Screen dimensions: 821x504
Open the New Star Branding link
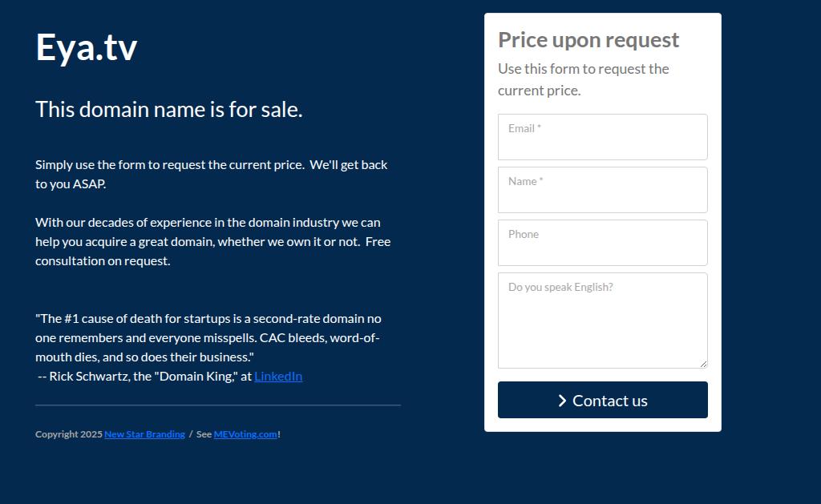144,434
